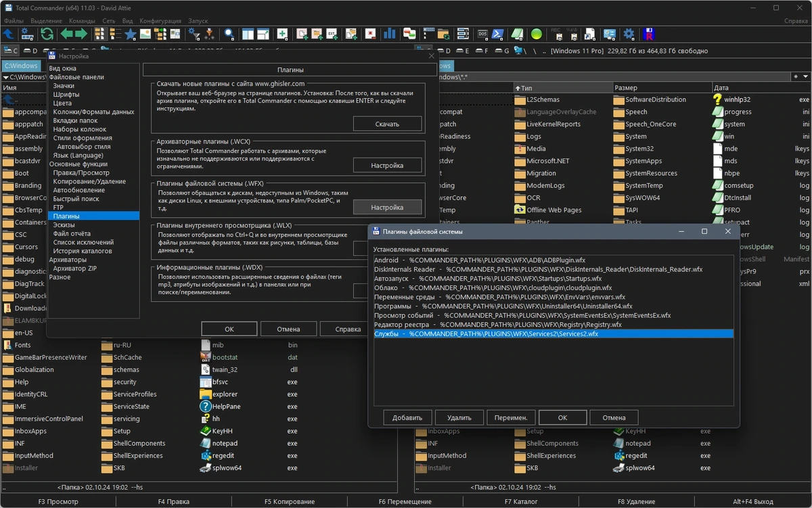Open file search with the magnifier icon

229,34
